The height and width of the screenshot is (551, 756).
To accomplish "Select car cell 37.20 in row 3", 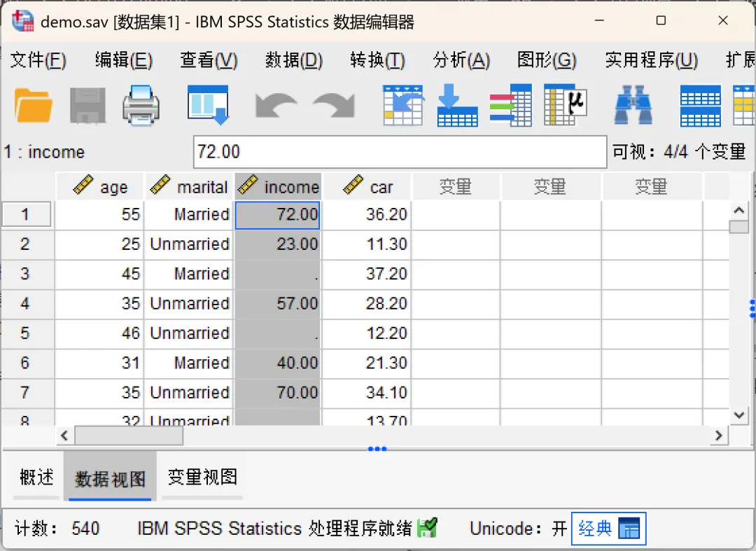I will coord(366,274).
